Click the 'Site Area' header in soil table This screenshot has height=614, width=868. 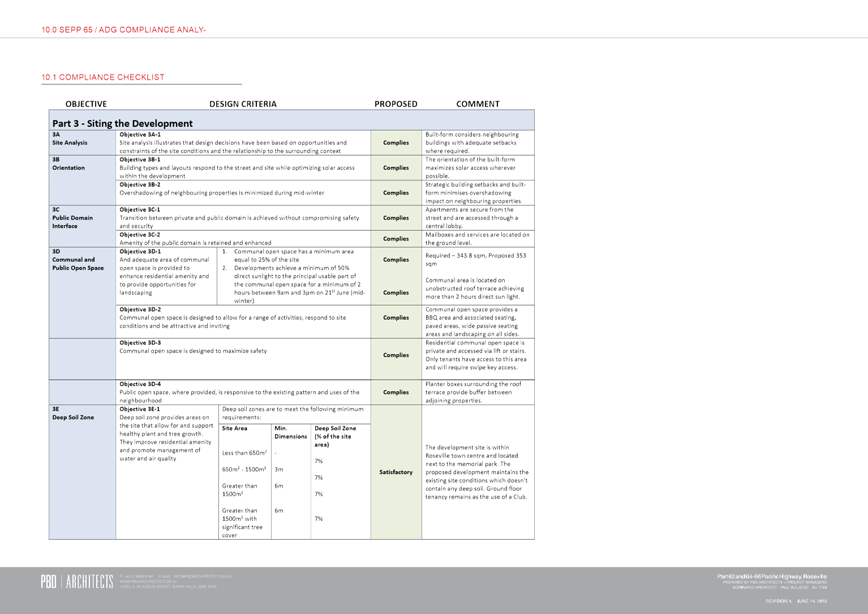pyautogui.click(x=234, y=428)
